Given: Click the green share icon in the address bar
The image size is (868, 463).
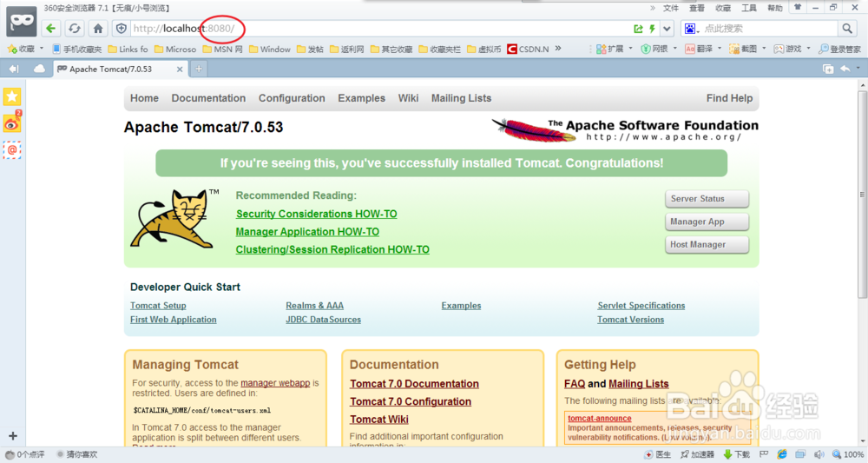Looking at the screenshot, I should tap(638, 29).
